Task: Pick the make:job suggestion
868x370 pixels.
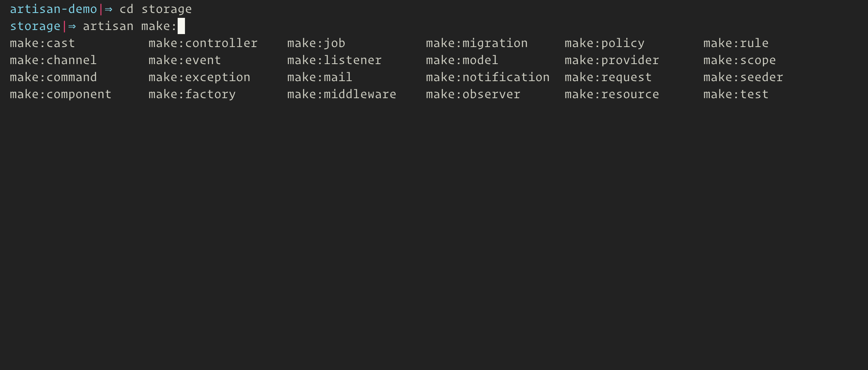Action: [x=316, y=43]
